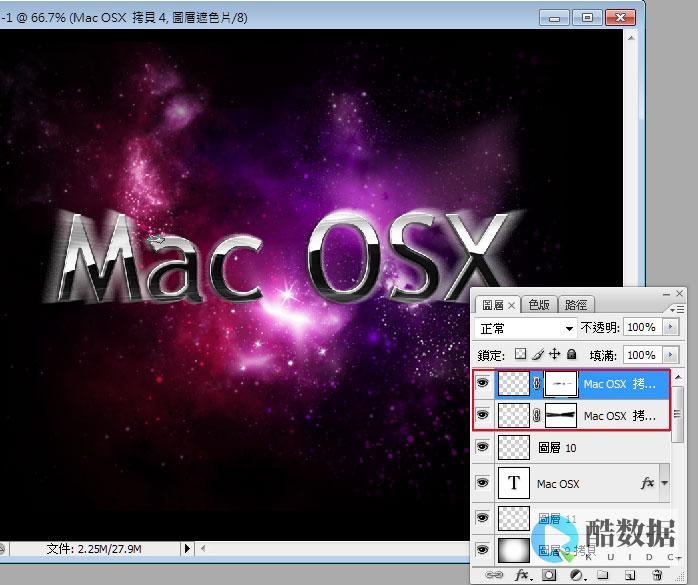Switch to the 路徑 tab
Viewport: 698px width, 585px height.
click(576, 305)
